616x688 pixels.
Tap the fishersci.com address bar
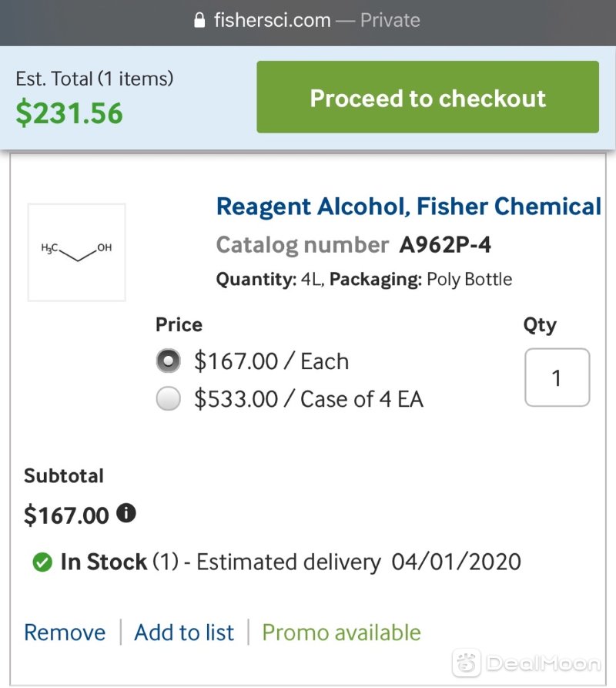308,20
